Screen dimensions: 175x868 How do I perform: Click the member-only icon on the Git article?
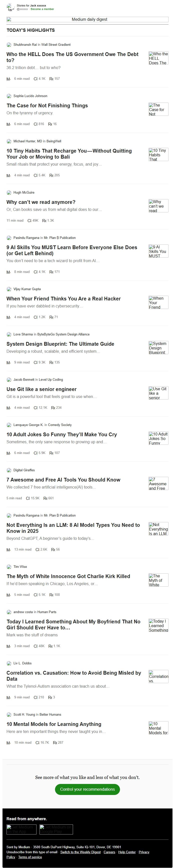click(8, 408)
